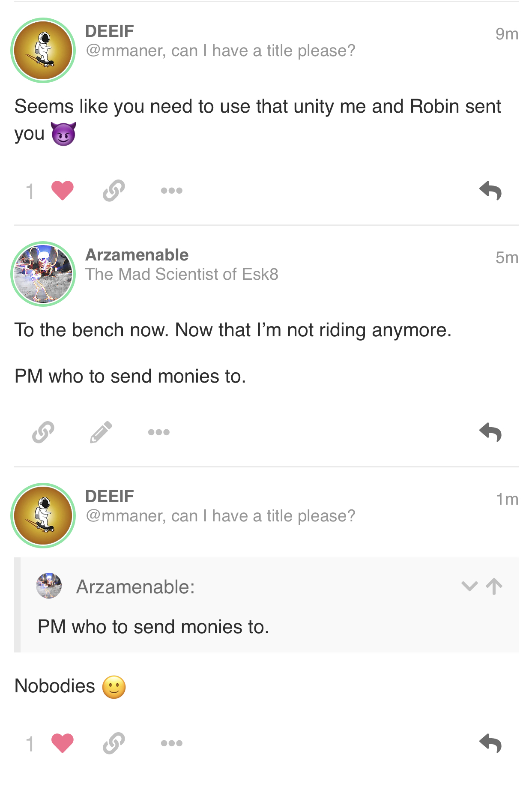
Task: Open more options on DEEIF's unity post
Action: [171, 191]
